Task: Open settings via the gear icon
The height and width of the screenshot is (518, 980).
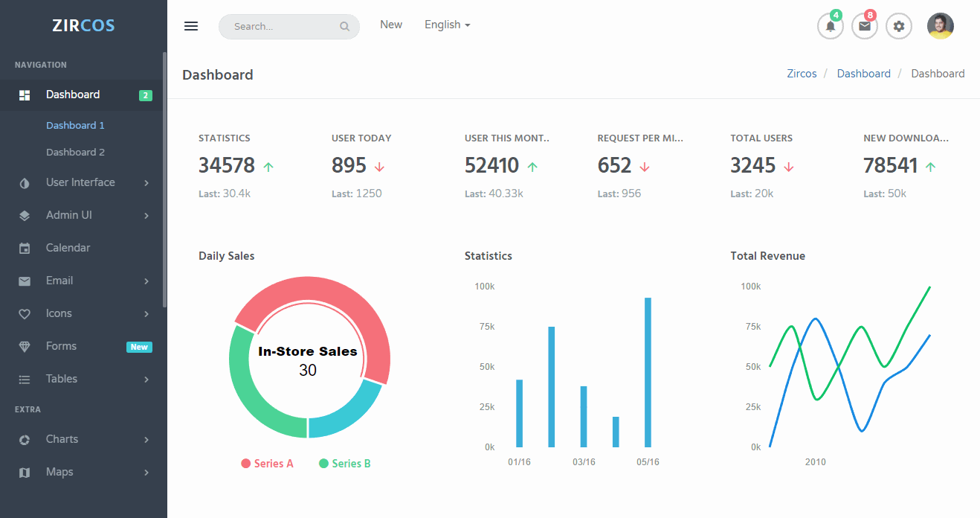Action: pyautogui.click(x=898, y=25)
